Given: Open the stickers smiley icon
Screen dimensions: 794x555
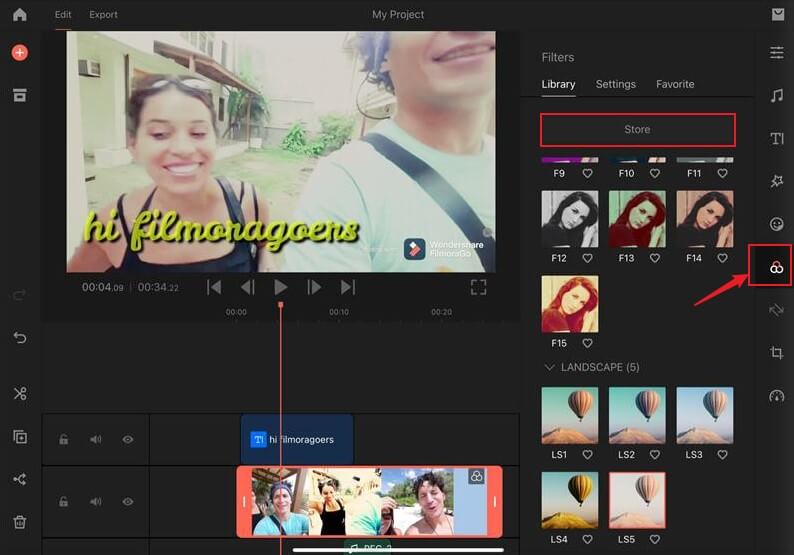Looking at the screenshot, I should (777, 224).
